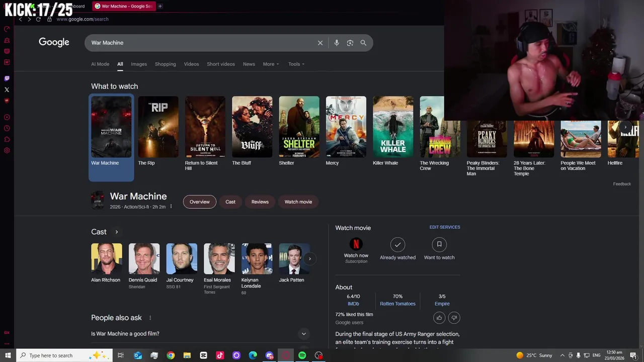Viewport: 644px width, 362px height.
Task: Add movie to Want to watch
Action: click(x=439, y=244)
